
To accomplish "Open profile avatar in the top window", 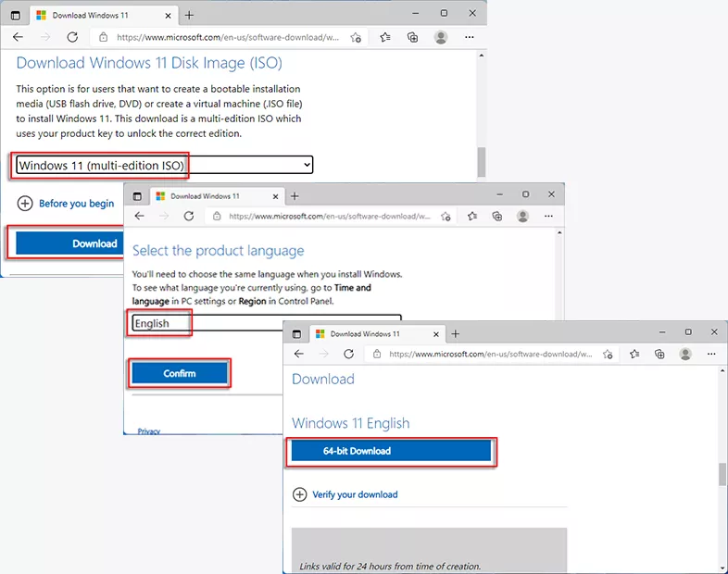I will point(441,37).
